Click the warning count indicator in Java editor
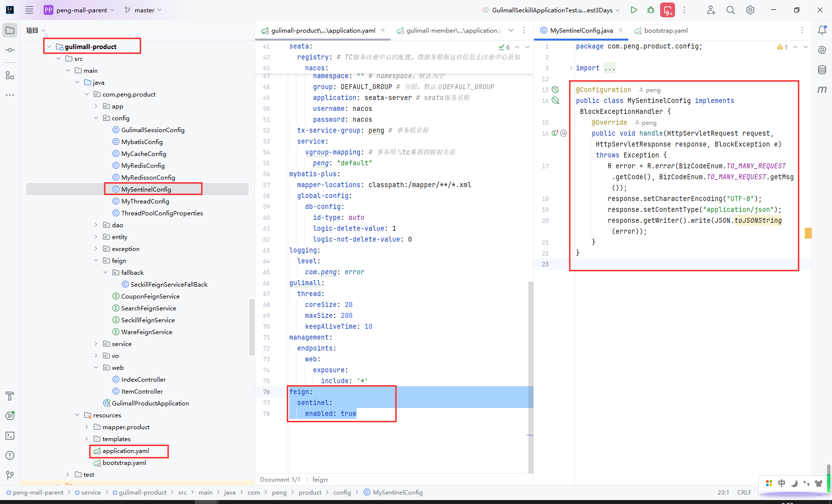The image size is (832, 504). (782, 47)
